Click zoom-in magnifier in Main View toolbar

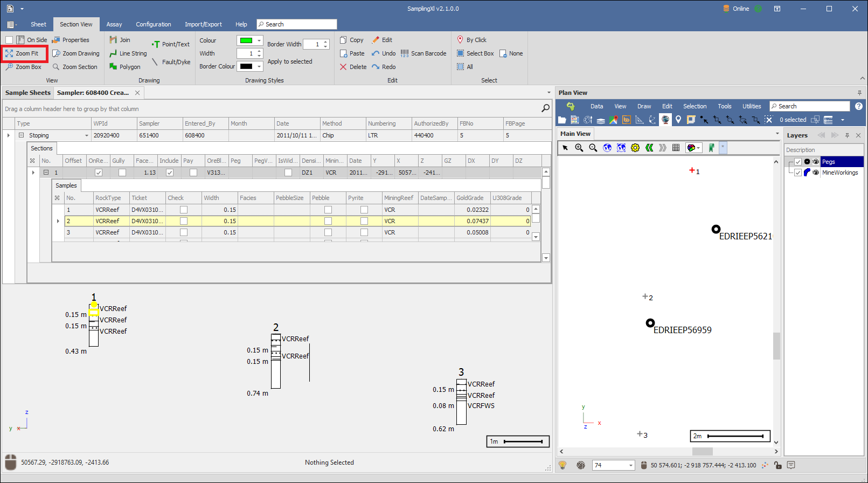pos(579,148)
